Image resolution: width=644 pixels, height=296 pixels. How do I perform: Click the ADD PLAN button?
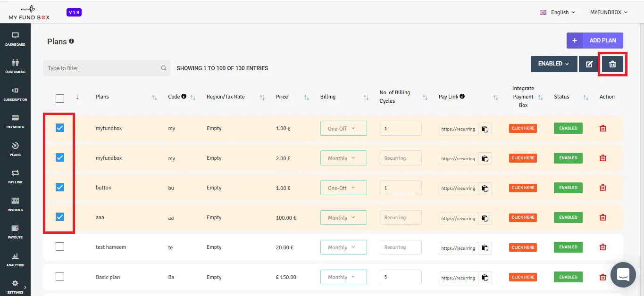tap(595, 41)
